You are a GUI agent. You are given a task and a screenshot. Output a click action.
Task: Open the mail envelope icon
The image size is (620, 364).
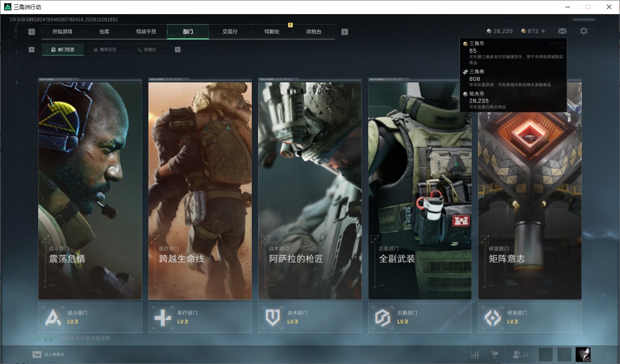562,31
